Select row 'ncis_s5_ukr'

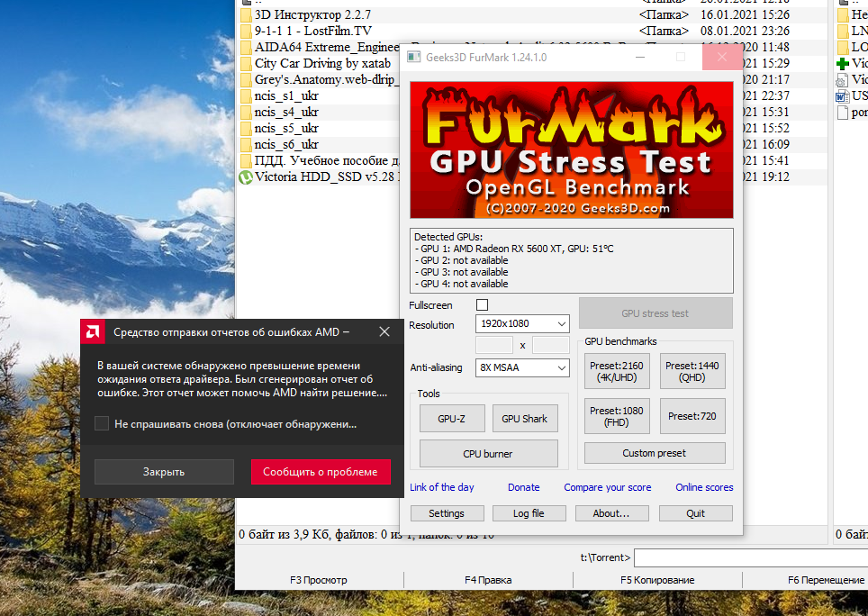pos(319,129)
